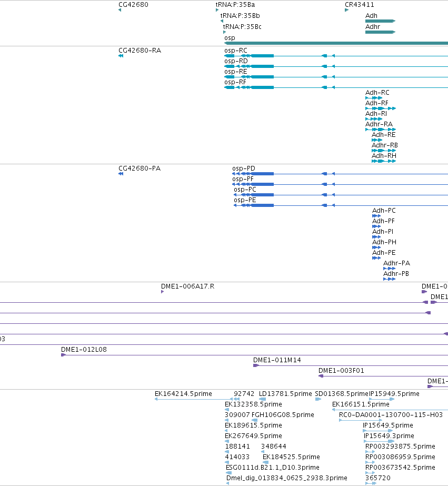
Task: Click the 309007 EST label
Action: [x=237, y=415]
